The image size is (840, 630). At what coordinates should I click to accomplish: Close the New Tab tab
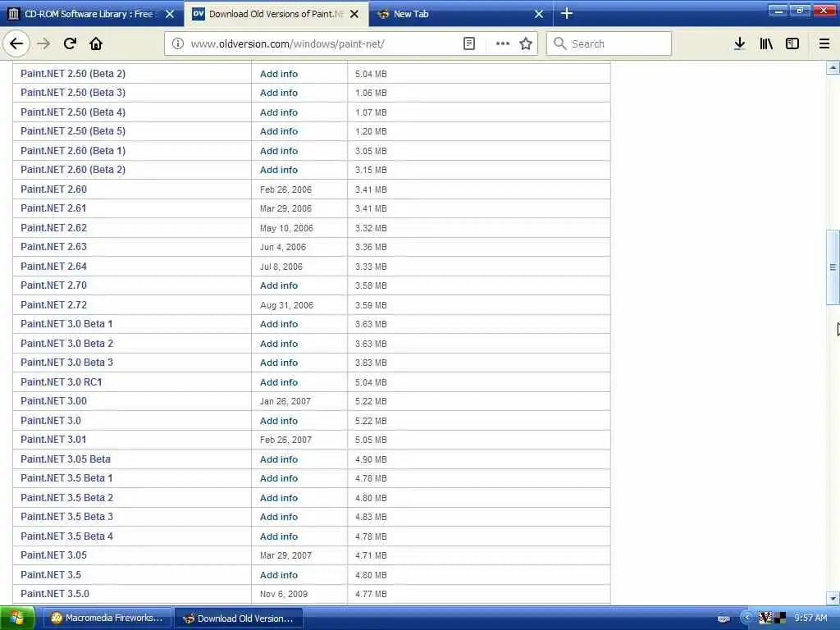point(539,14)
